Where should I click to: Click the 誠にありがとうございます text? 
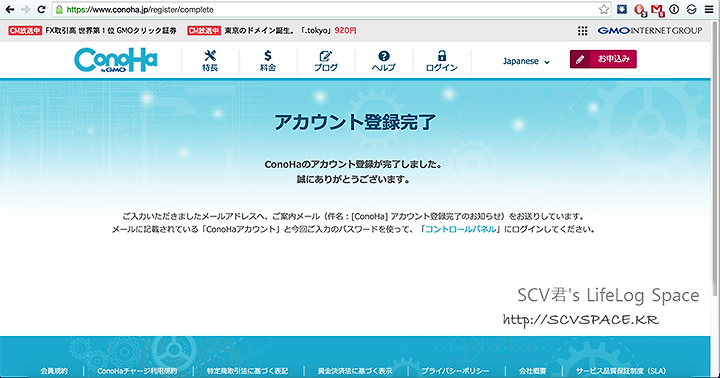(353, 180)
